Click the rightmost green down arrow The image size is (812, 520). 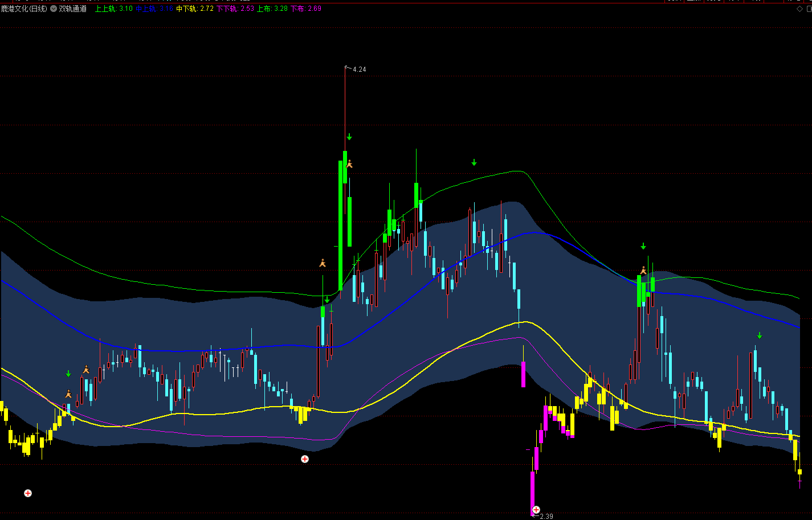point(760,335)
